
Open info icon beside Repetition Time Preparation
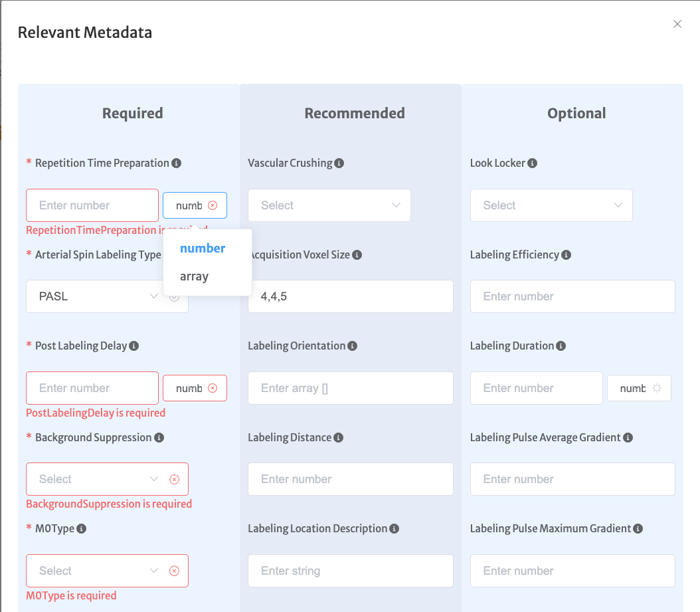(x=177, y=163)
